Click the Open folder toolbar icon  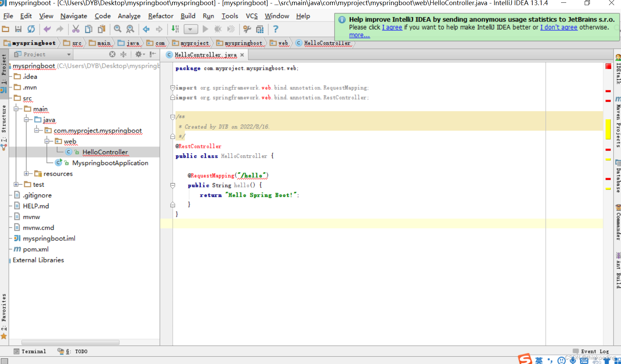pyautogui.click(x=5, y=29)
